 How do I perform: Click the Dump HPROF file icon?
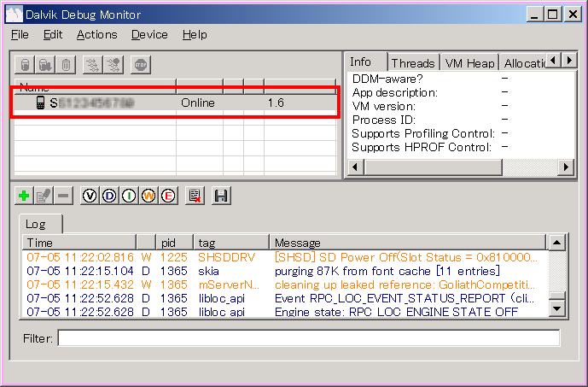click(45, 65)
